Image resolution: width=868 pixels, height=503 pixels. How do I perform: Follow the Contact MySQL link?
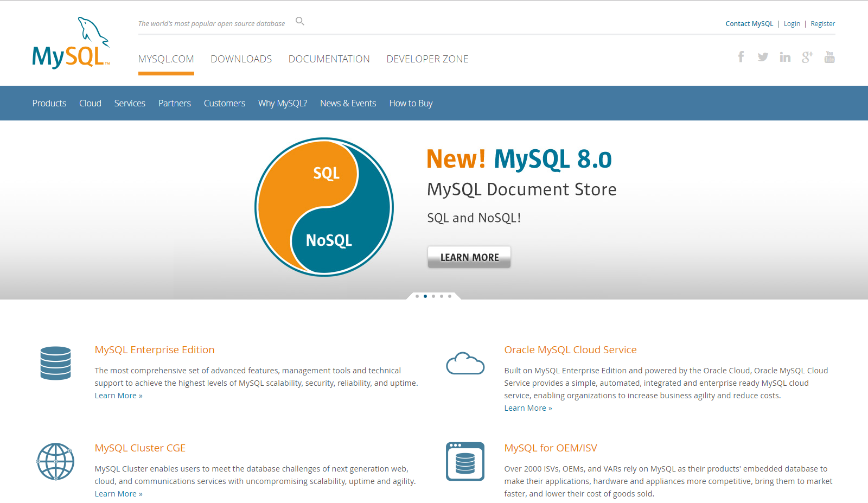749,24
